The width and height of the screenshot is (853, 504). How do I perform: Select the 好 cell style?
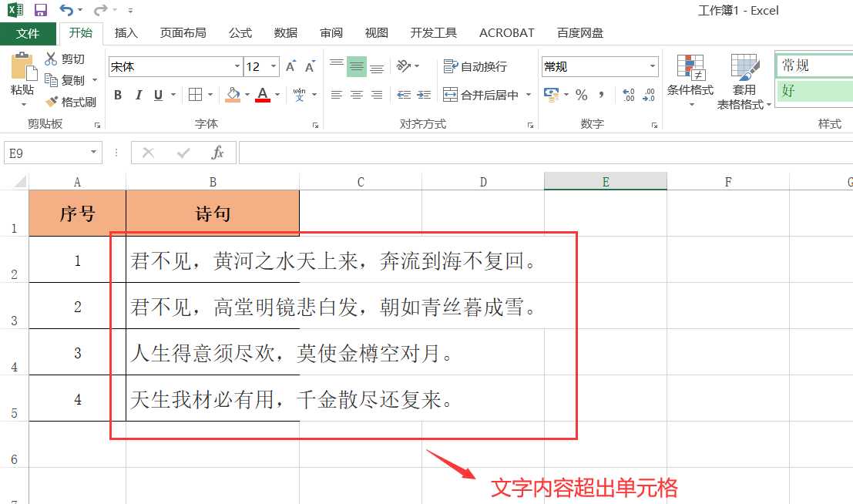pyautogui.click(x=814, y=90)
